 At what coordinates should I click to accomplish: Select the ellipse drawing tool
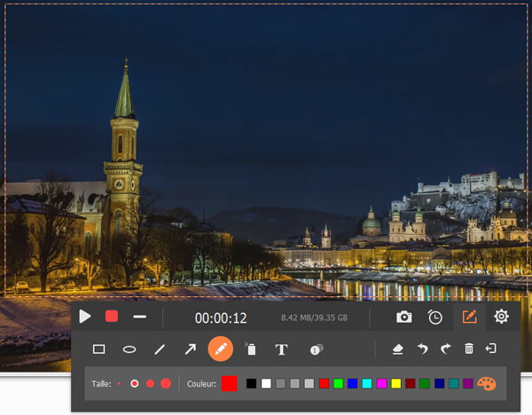[129, 349]
